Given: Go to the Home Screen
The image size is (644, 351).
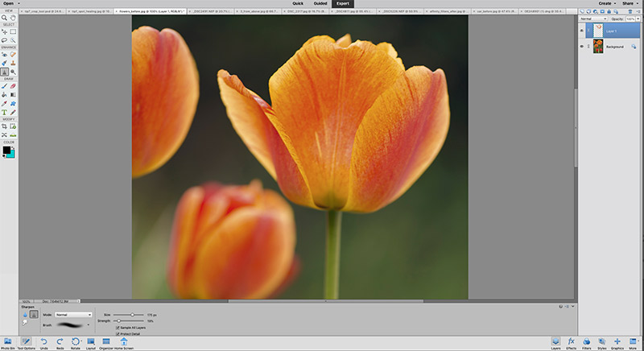Looking at the screenshot, I should pos(124,343).
